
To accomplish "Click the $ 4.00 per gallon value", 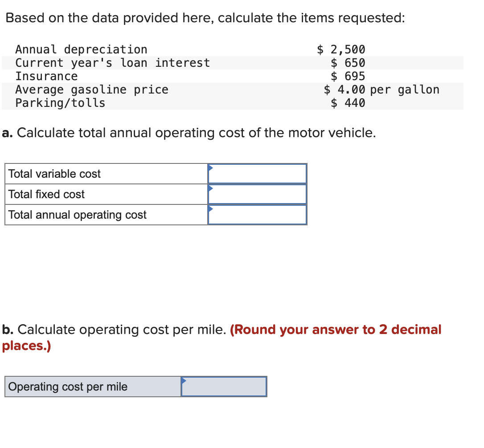I will pyautogui.click(x=381, y=90).
